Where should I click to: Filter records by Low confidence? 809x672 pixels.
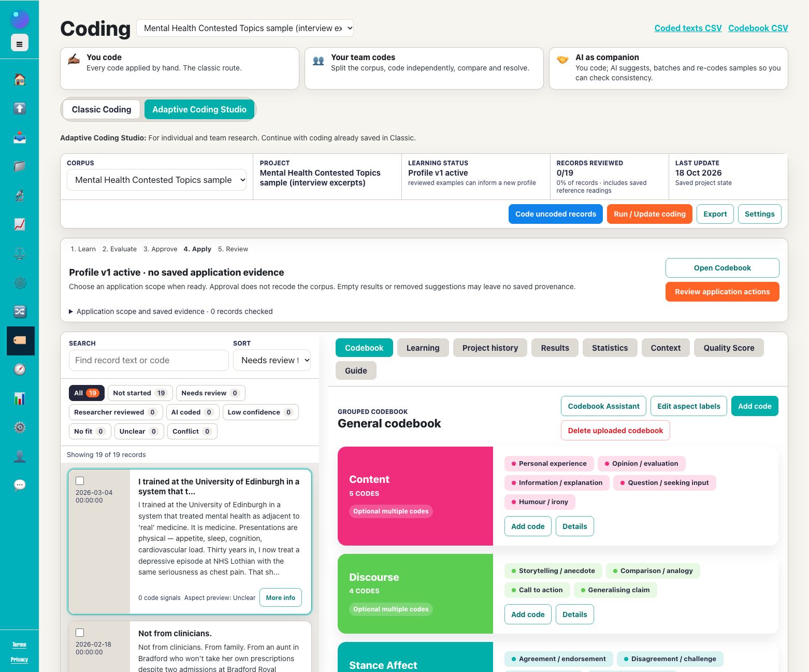click(x=261, y=412)
